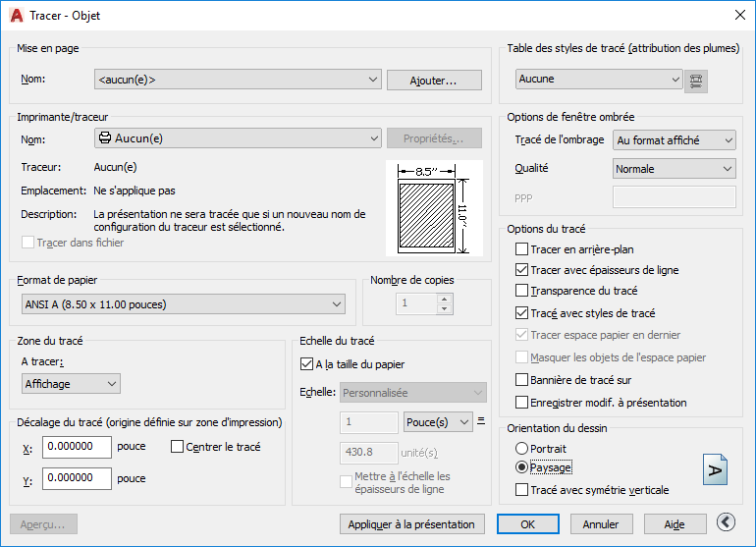Select the Portrait orientation option

pyautogui.click(x=522, y=448)
